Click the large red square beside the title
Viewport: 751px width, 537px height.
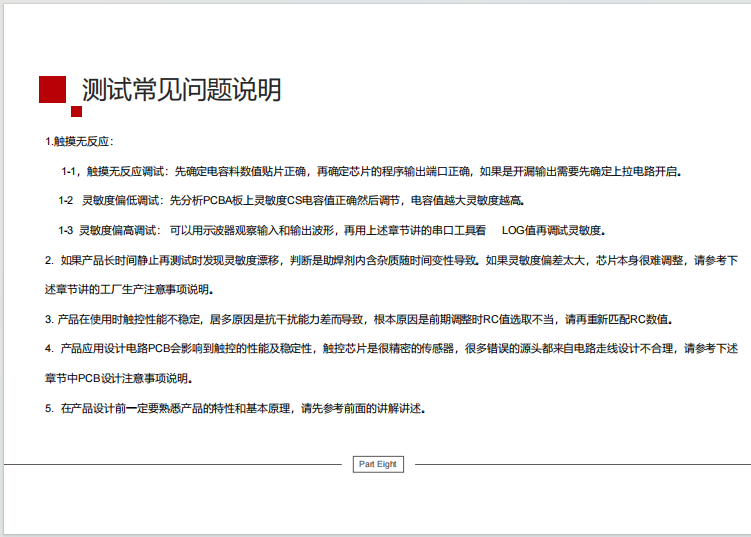(x=52, y=89)
